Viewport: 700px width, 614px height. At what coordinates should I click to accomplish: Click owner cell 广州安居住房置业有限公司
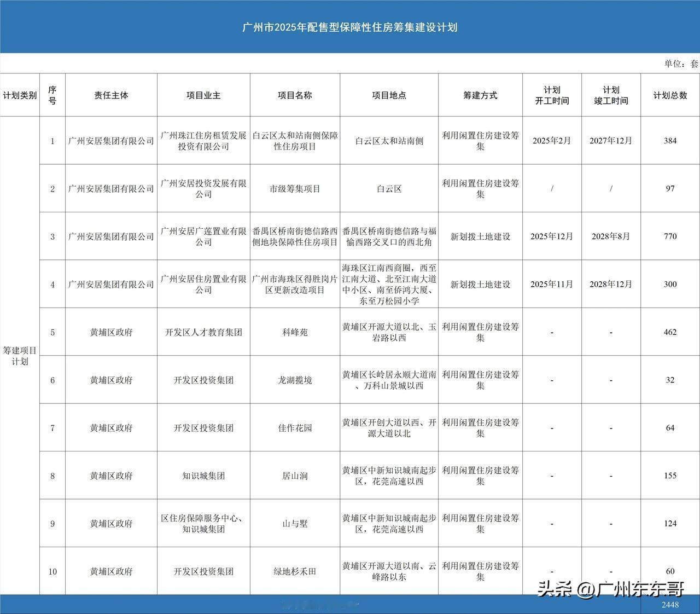(x=203, y=284)
